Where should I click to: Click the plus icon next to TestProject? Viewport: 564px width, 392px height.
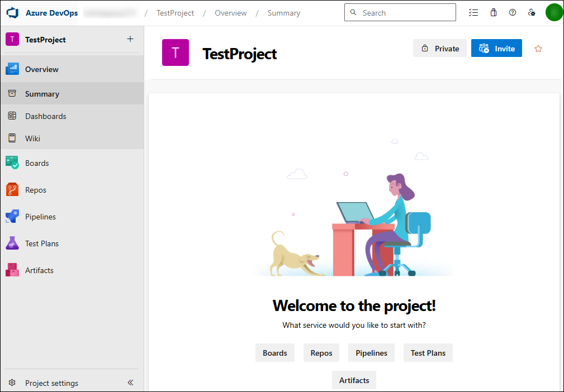[130, 39]
